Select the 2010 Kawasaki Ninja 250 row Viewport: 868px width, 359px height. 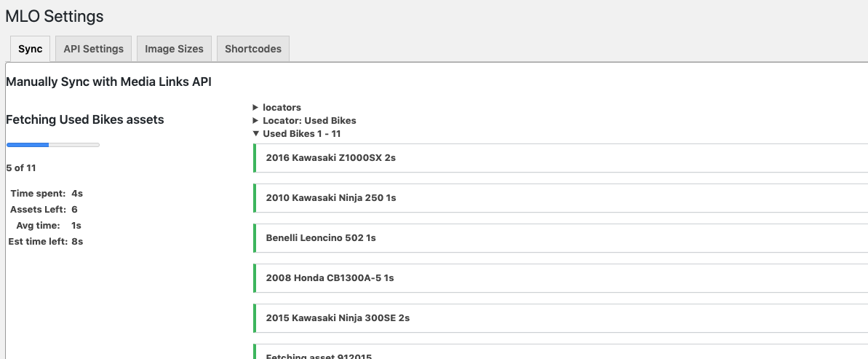tap(330, 198)
